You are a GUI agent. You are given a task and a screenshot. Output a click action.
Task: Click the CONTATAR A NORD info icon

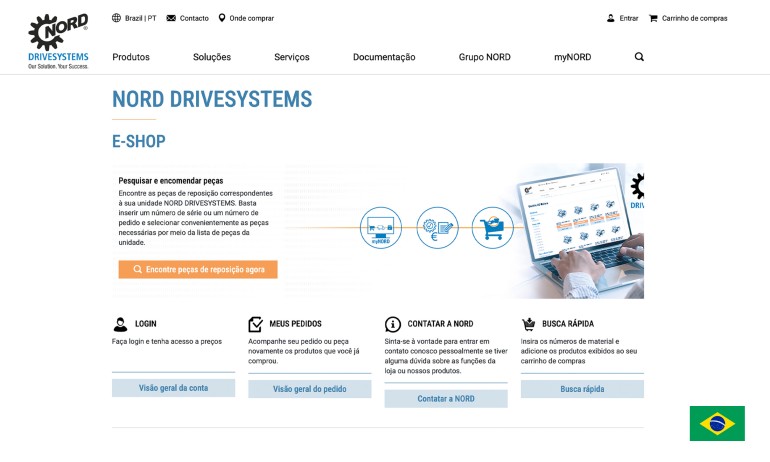392,324
